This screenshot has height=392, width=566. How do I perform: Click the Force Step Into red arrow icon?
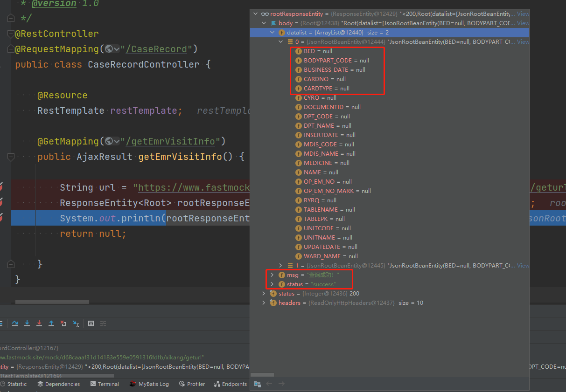pos(39,323)
